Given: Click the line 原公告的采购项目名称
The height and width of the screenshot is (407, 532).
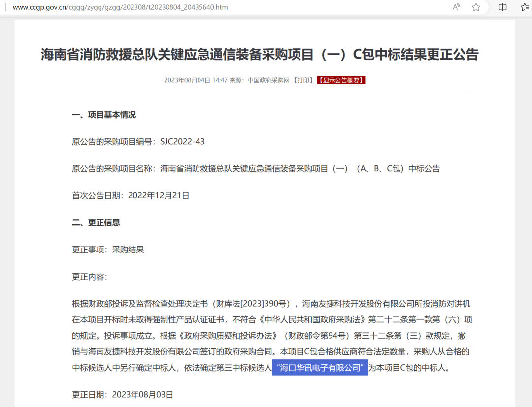Looking at the screenshot, I should pyautogui.click(x=256, y=169).
